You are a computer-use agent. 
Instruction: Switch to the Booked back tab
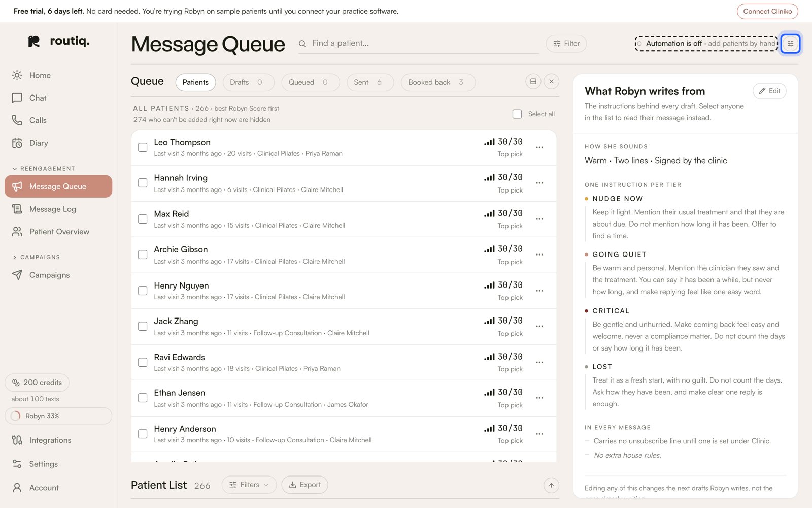[438, 82]
